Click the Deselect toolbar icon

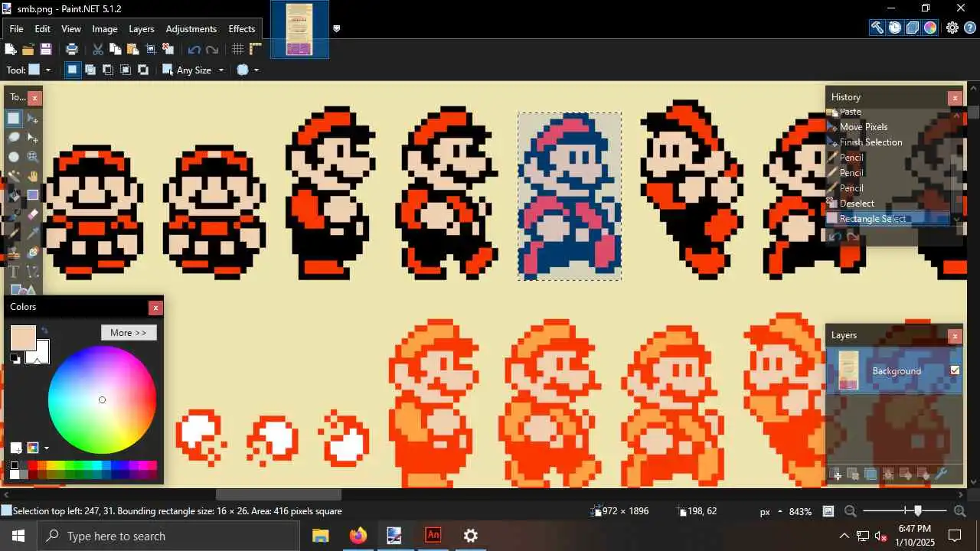click(168, 49)
